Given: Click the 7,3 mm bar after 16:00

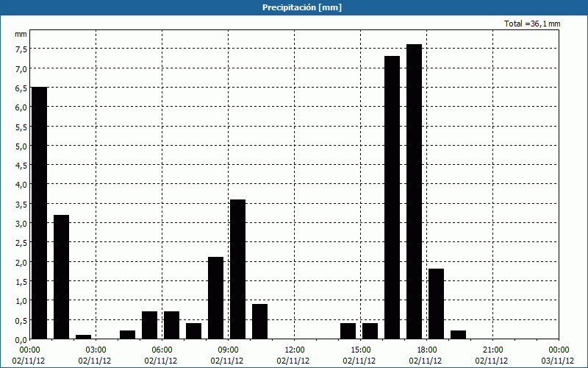Looking at the screenshot, I should (x=392, y=197).
